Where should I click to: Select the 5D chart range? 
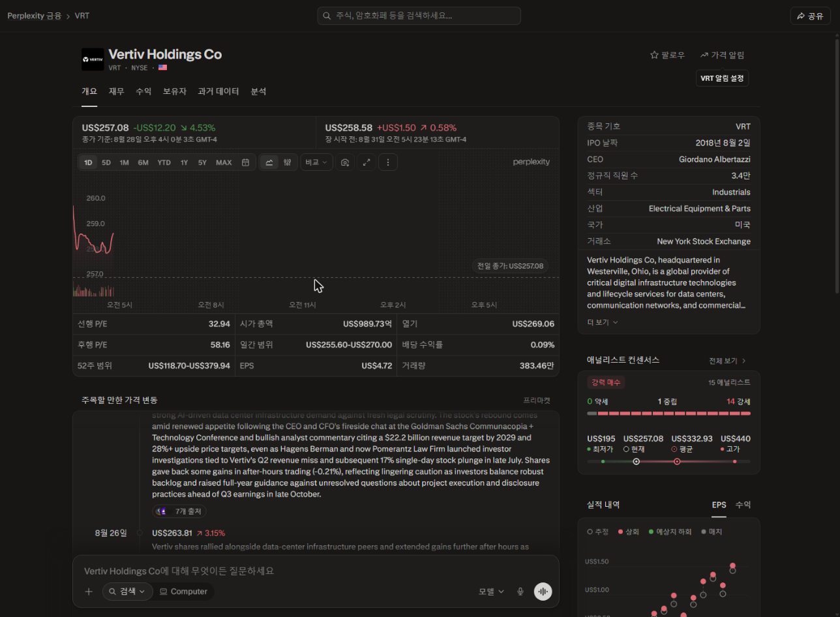point(106,162)
